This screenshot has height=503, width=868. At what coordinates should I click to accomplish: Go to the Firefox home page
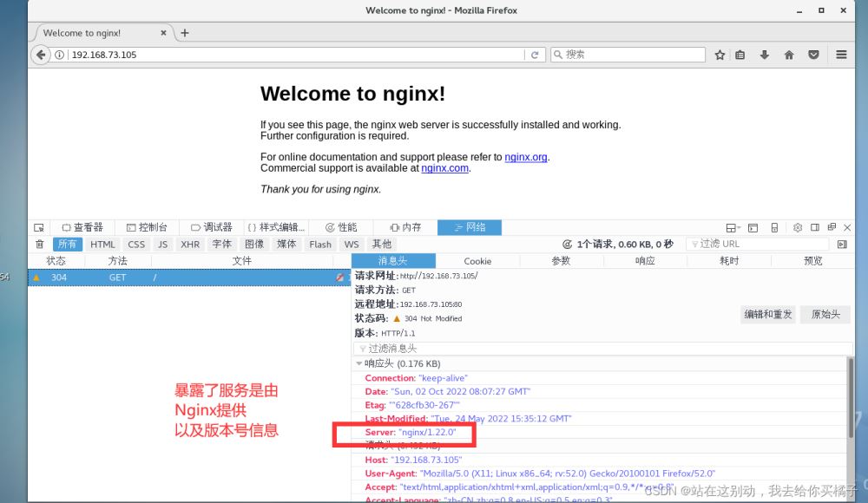[x=789, y=55]
